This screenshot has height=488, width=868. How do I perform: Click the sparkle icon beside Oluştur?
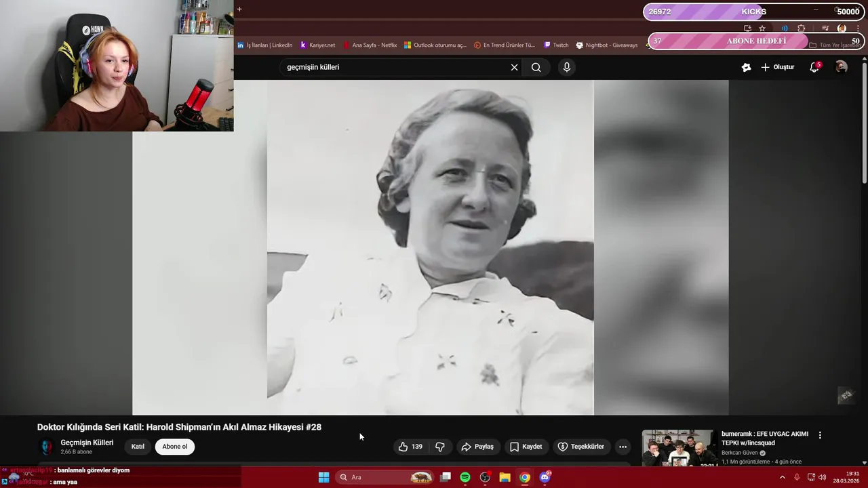coord(746,67)
